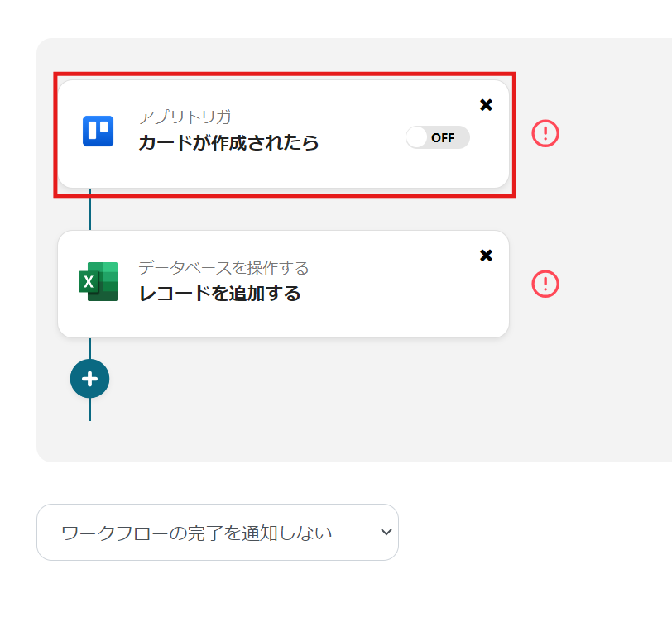This screenshot has height=622, width=672.
Task: Click the white knob of the trigger toggle
Action: point(417,137)
